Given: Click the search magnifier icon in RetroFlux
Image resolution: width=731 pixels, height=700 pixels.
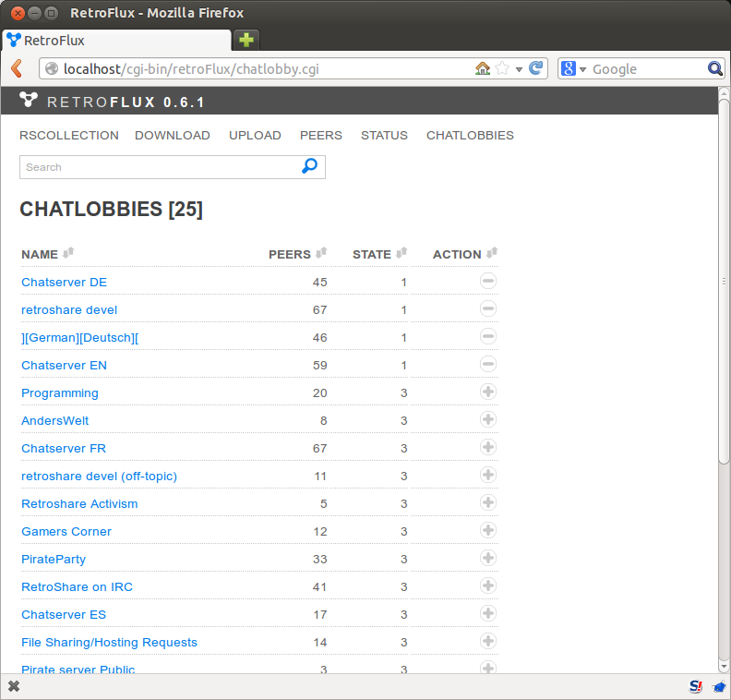Looking at the screenshot, I should 310,166.
